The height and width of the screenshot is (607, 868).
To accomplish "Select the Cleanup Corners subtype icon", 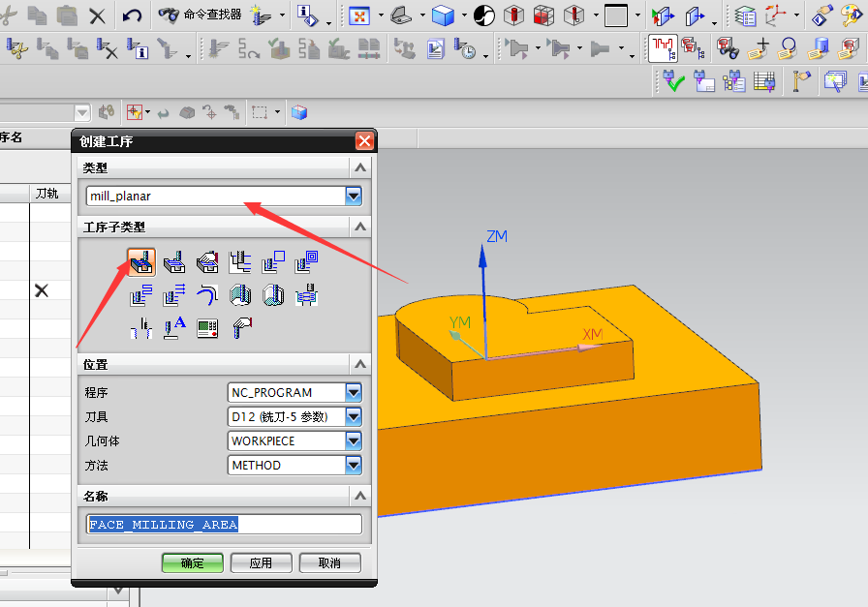I will tap(207, 295).
